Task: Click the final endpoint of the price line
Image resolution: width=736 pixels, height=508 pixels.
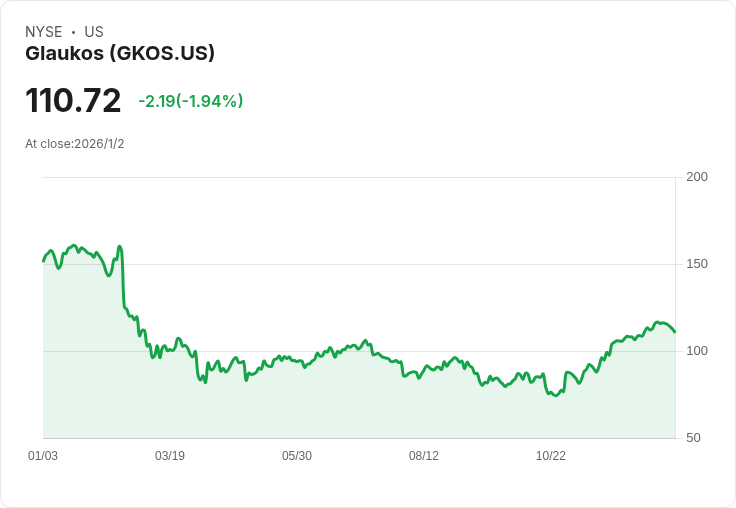Action: coord(675,331)
